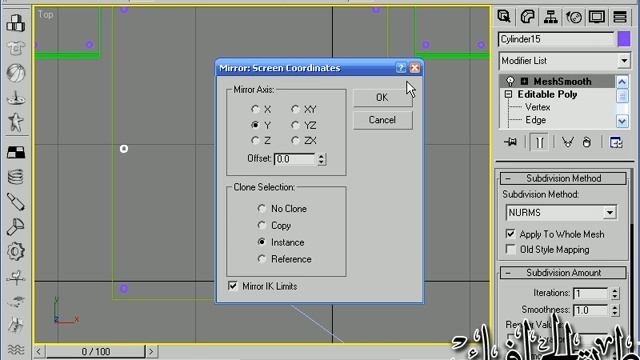Click Remove Modifier trash icon

(x=587, y=142)
